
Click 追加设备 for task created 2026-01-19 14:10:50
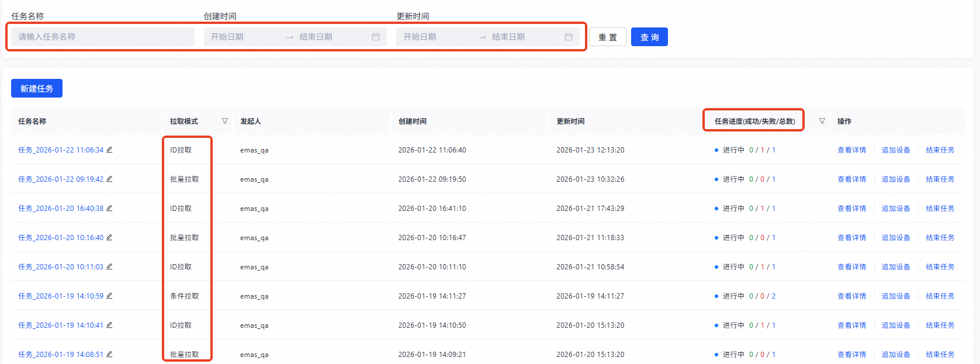[896, 325]
